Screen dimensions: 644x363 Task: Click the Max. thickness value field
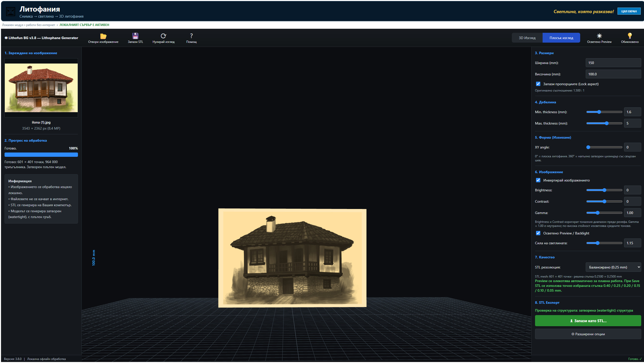[x=632, y=124]
